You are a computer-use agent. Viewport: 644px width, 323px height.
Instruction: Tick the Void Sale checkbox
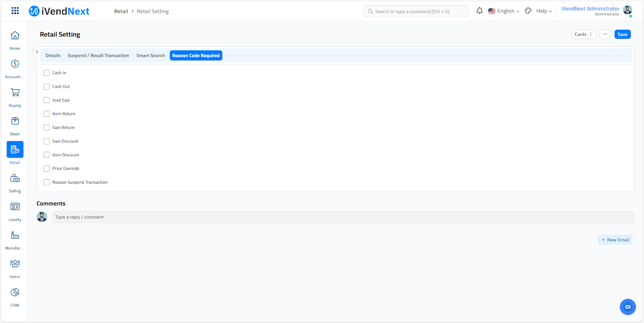click(x=47, y=100)
